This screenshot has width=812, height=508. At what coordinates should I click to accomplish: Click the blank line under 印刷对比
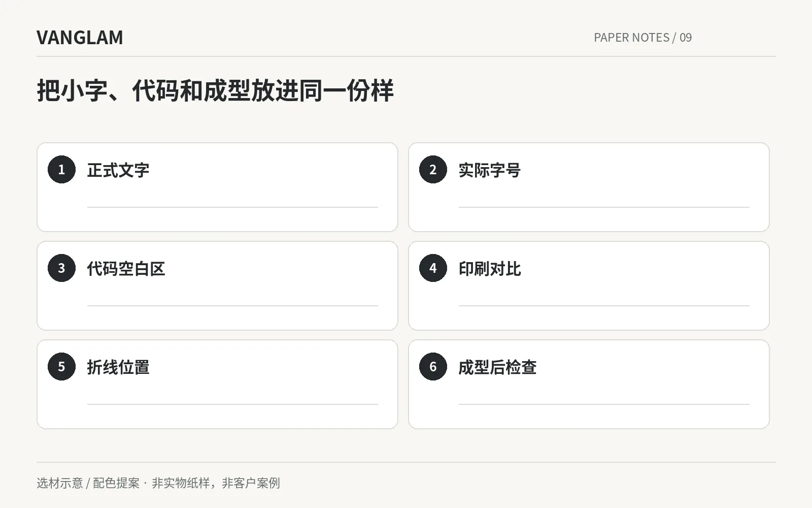(604, 306)
